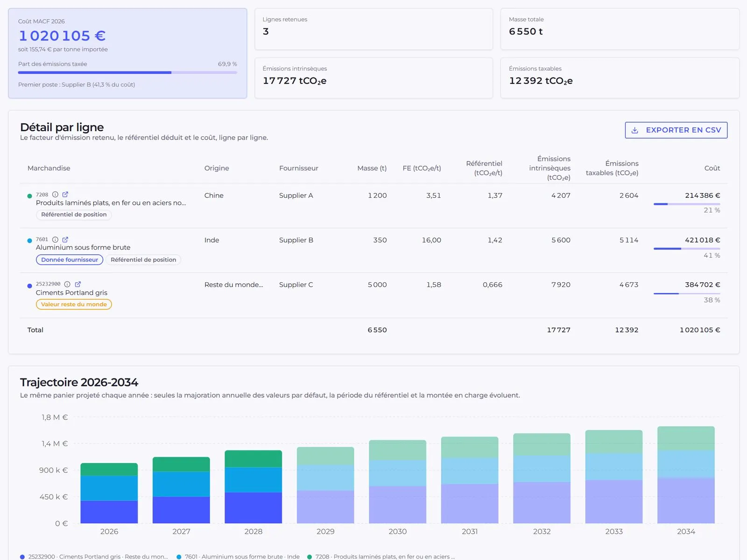Click the Coût MACF 2026 amount 1 020 105 €
Viewport: 747px width, 560px height.
pyautogui.click(x=62, y=35)
